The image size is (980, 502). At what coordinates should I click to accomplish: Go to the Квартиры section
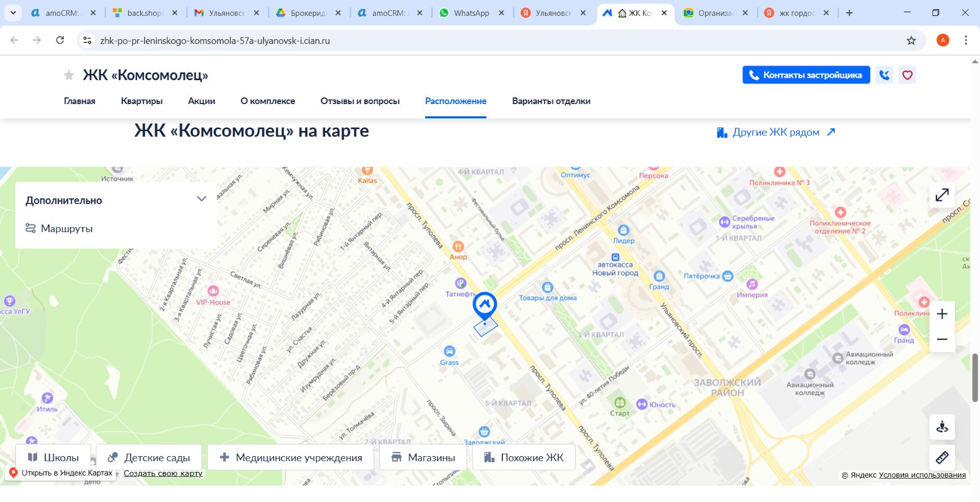point(141,101)
